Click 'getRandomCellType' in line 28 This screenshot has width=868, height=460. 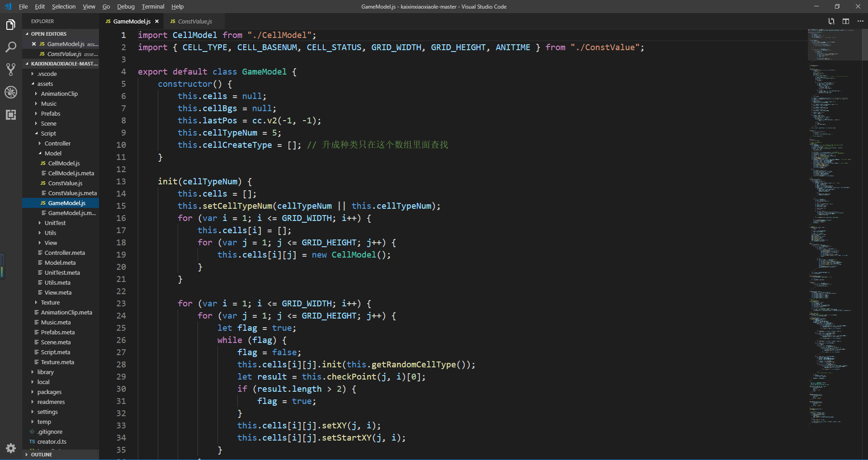[414, 365]
